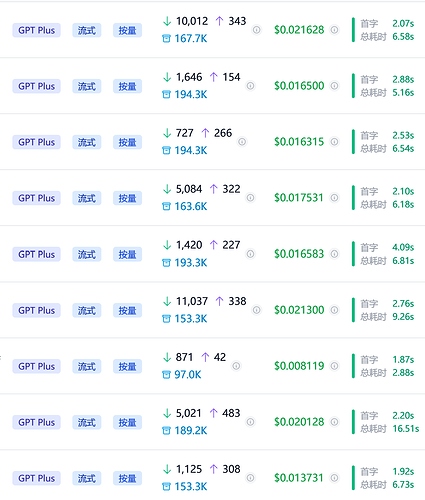Click info icon next to $0.021628 cost

coord(334,30)
